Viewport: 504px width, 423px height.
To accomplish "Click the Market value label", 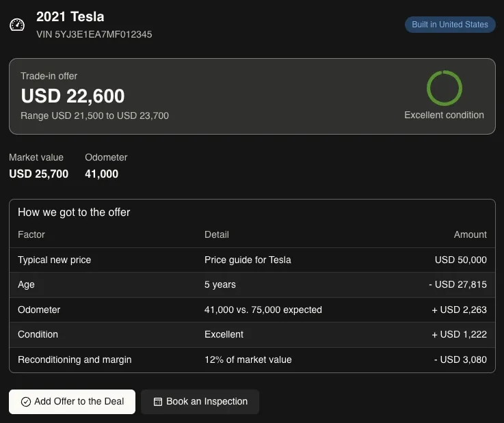I will click(x=36, y=157).
